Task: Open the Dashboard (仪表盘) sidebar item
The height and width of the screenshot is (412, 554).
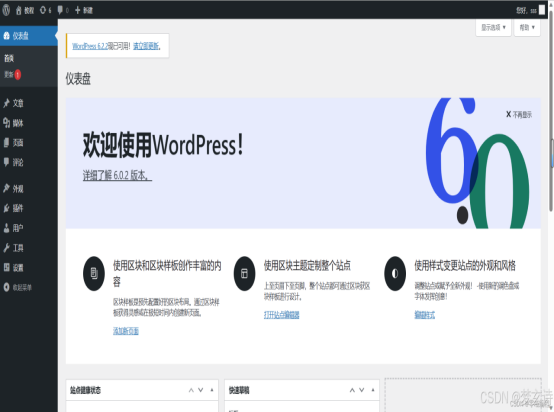Action: coord(29,36)
